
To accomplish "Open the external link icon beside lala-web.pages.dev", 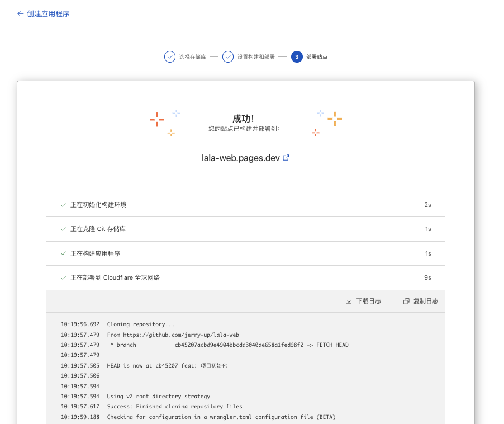I will point(286,157).
